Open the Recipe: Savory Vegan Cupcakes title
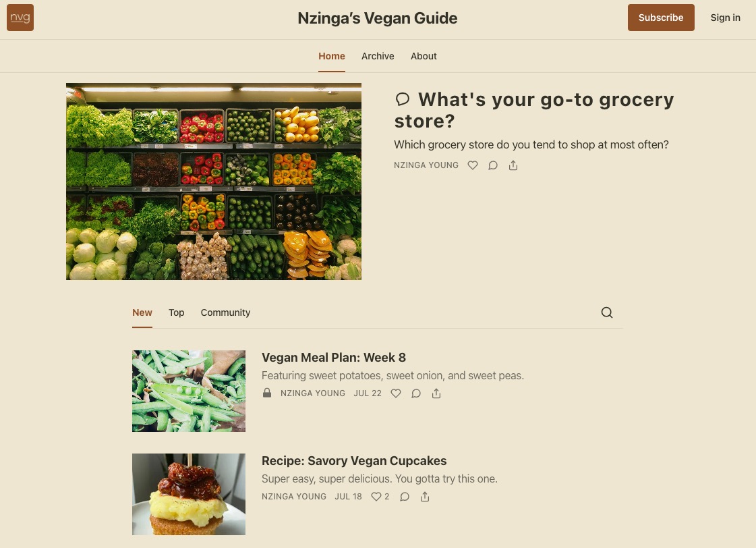Screen dimensions: 756x548 tap(354, 461)
